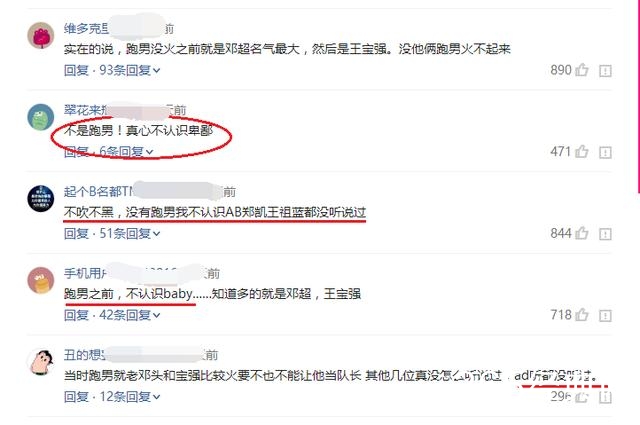Report the comment with 890 likes
Screen dimensions: 640x425
click(x=605, y=71)
